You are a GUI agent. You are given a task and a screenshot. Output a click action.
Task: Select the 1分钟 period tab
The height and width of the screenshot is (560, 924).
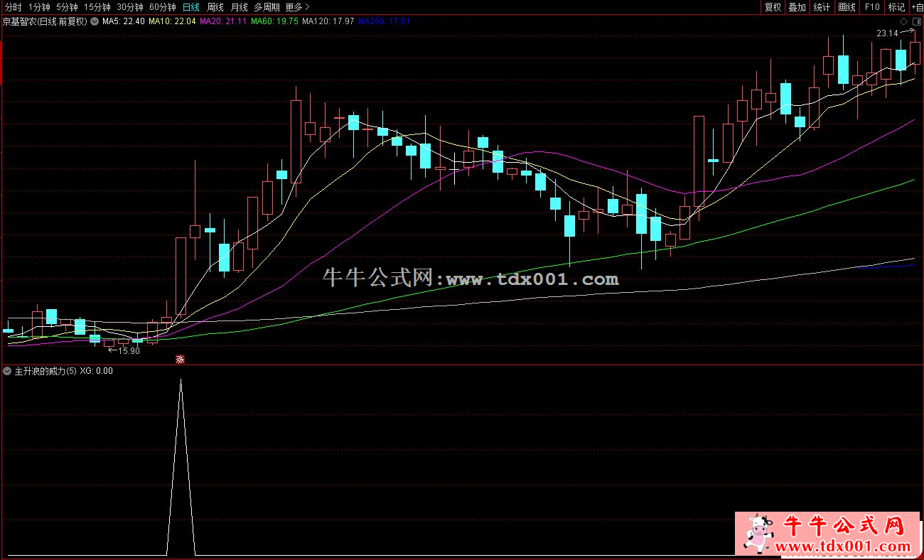[x=39, y=7]
